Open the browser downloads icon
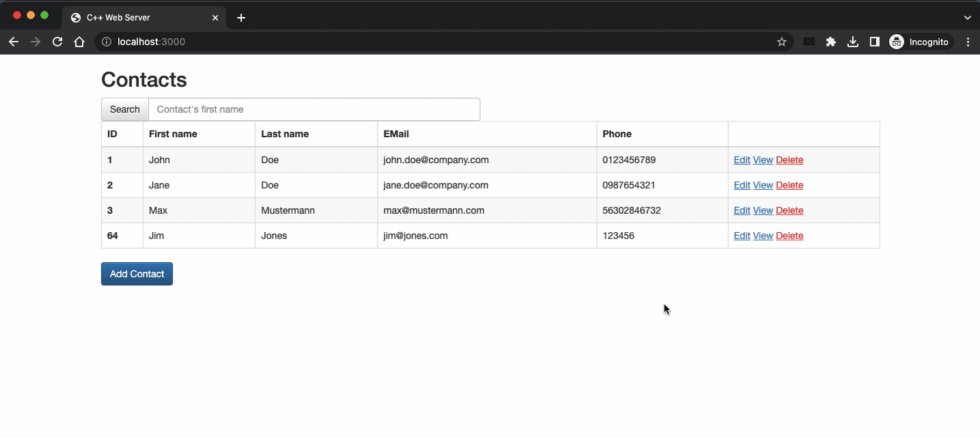980x437 pixels. (852, 42)
